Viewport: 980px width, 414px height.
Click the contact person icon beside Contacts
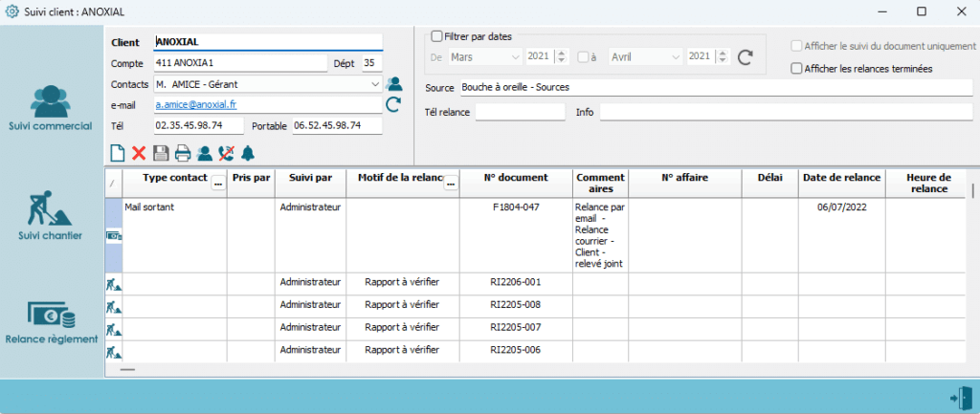[x=393, y=84]
